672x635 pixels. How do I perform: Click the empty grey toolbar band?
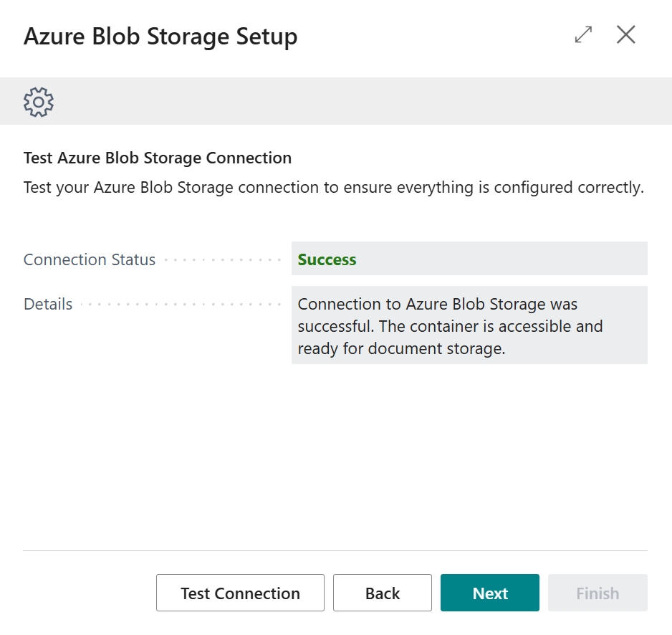click(x=358, y=102)
